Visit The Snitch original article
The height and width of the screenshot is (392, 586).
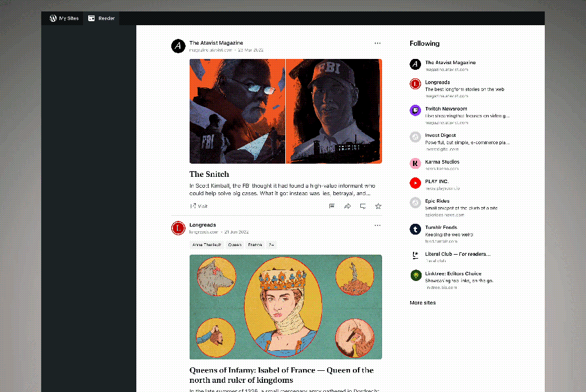click(199, 206)
